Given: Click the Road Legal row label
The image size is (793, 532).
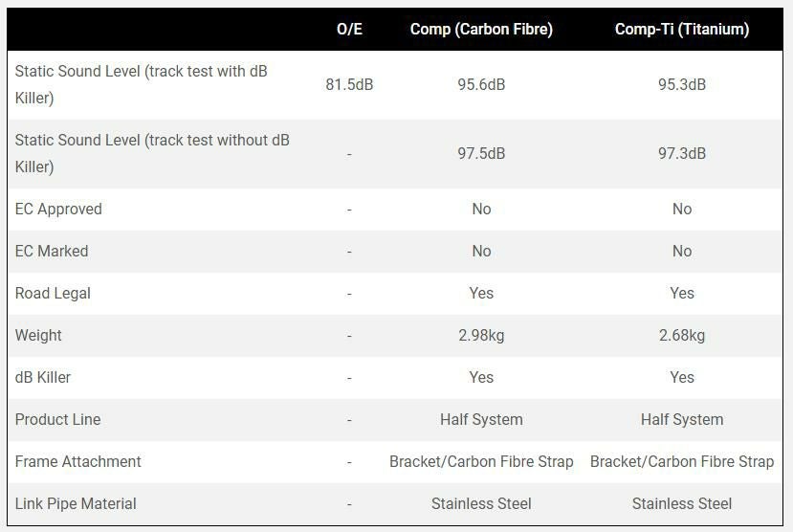Looking at the screenshot, I should pos(53,293).
